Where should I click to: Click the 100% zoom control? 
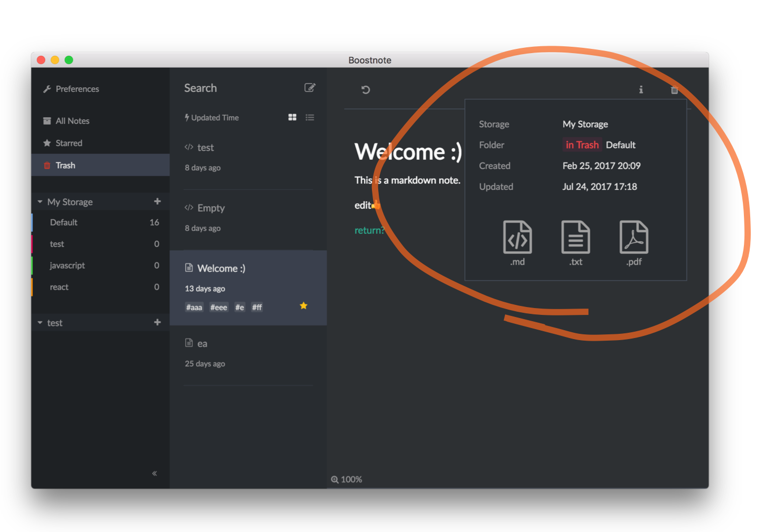pyautogui.click(x=347, y=479)
